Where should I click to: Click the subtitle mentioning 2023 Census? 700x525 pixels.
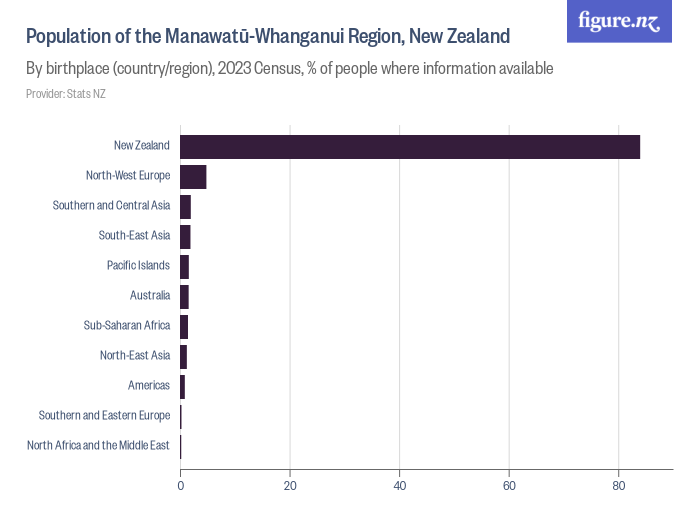[x=289, y=69]
